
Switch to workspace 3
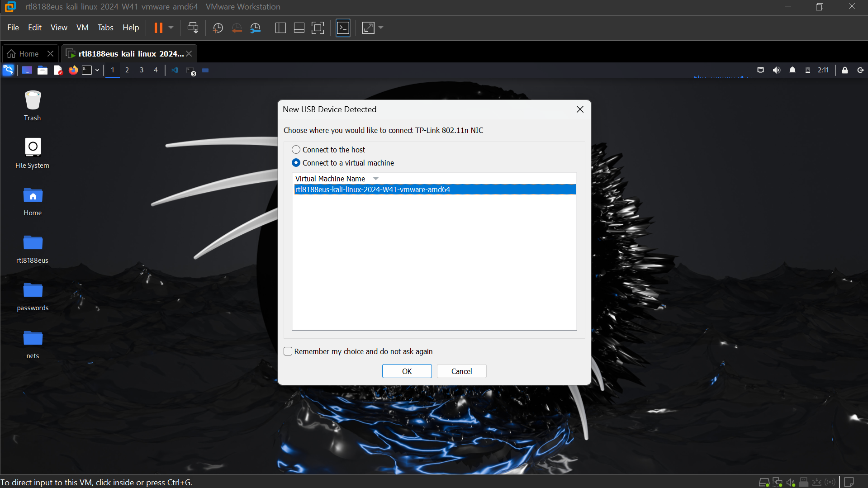(x=142, y=70)
